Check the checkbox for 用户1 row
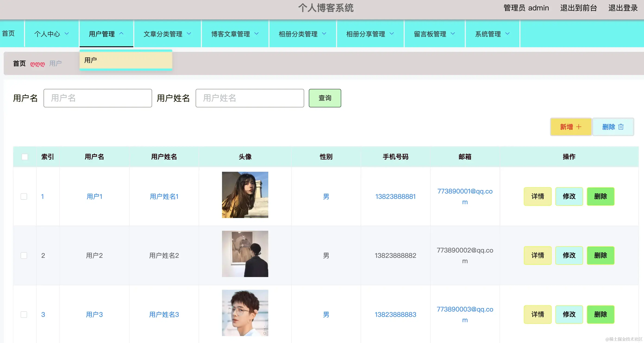Screen dimensions: 644x343 (x=24, y=196)
